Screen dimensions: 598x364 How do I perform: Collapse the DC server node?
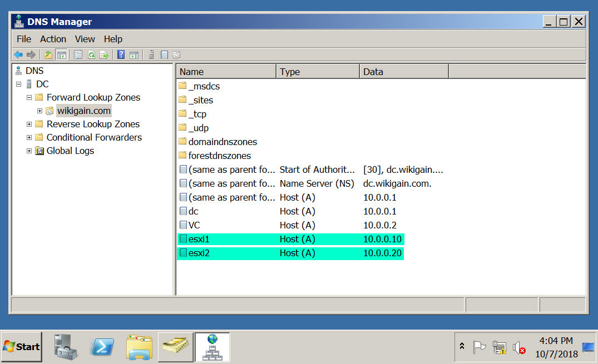click(x=18, y=84)
